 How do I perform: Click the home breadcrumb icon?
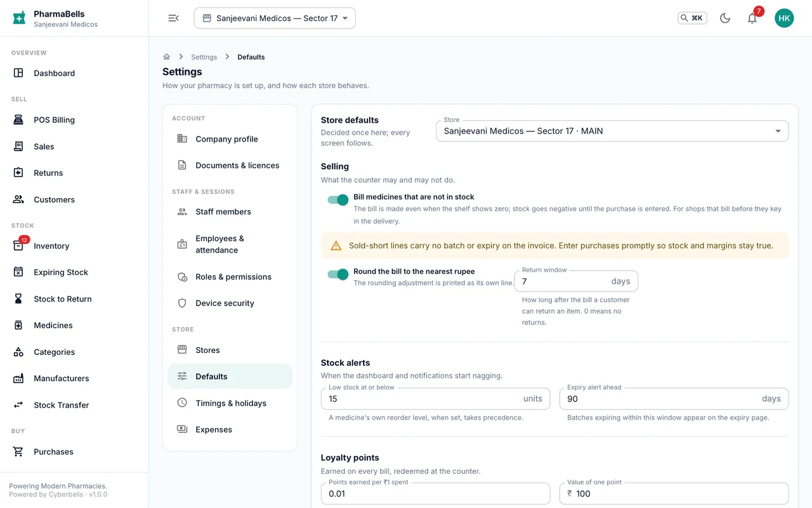167,57
